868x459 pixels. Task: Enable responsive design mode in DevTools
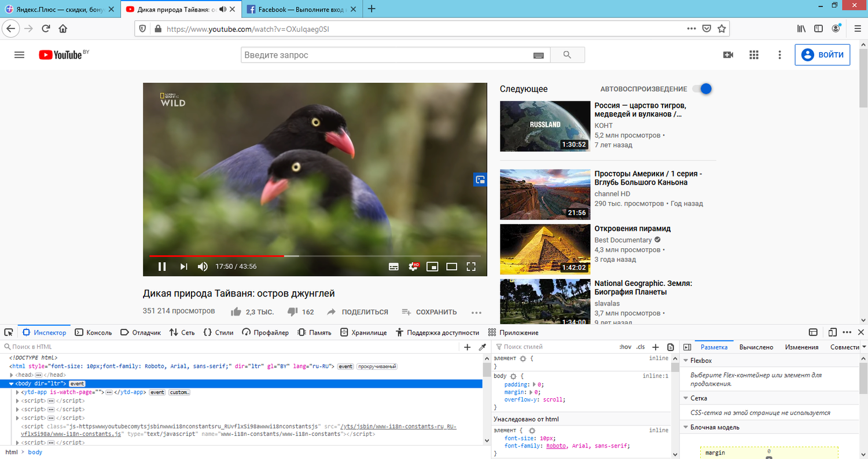[833, 332]
